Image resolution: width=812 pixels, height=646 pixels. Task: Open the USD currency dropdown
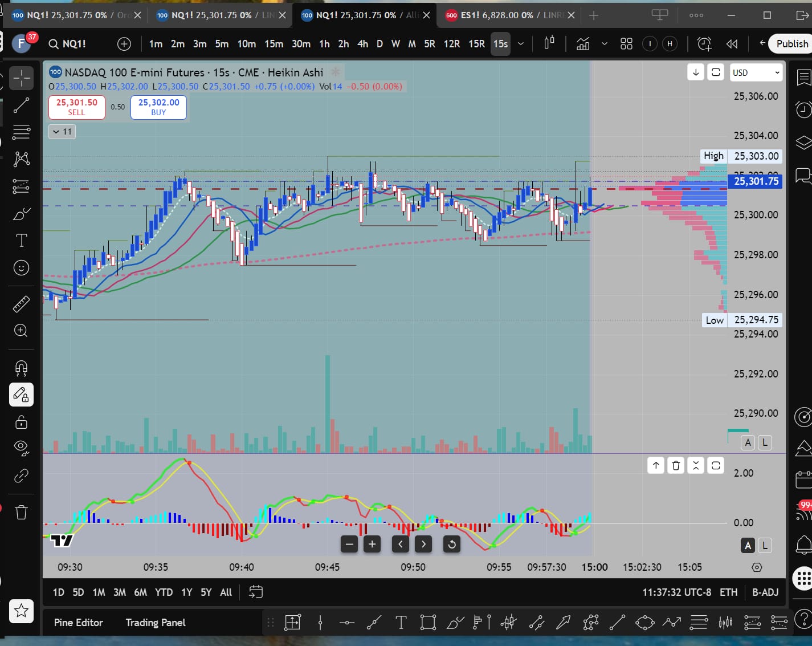click(756, 73)
